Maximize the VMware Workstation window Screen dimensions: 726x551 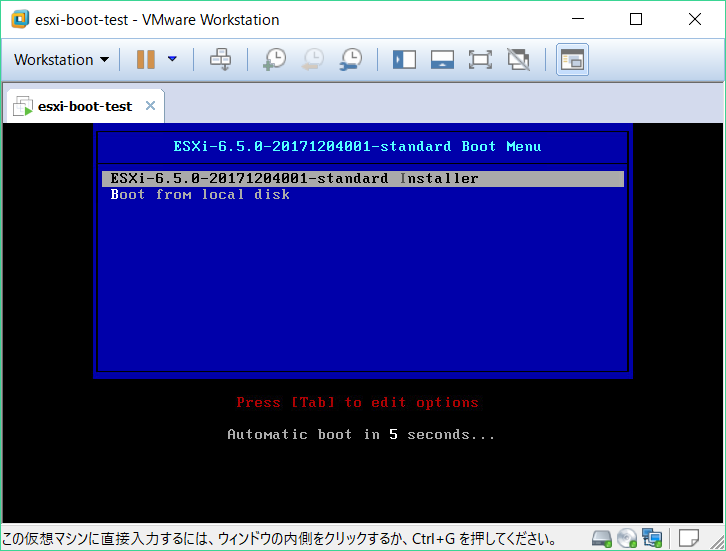(636, 19)
